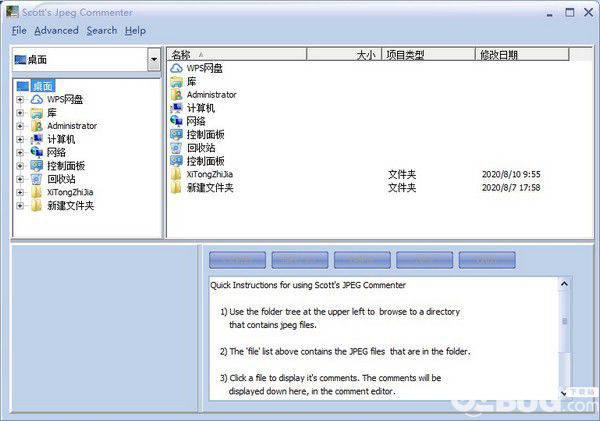
Task: Select the highlighted 桌面 label in tree
Action: pyautogui.click(x=43, y=86)
